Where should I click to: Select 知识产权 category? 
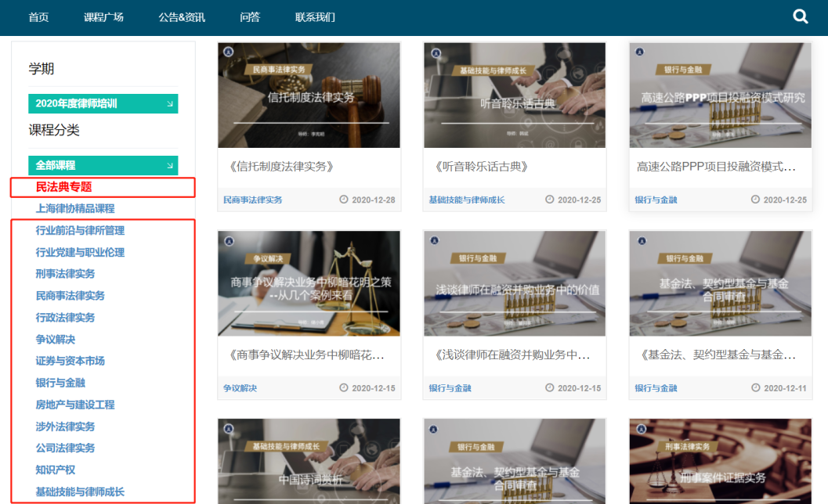click(55, 470)
